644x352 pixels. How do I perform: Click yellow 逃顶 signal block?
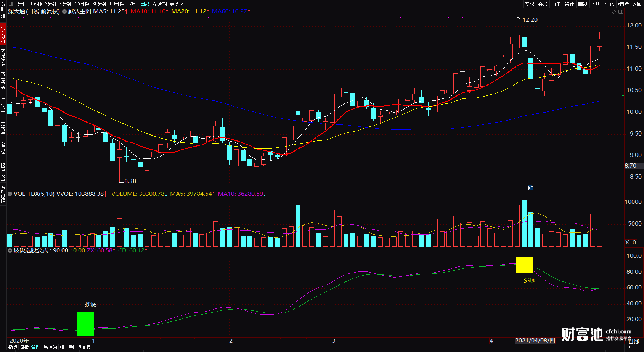[524, 265]
